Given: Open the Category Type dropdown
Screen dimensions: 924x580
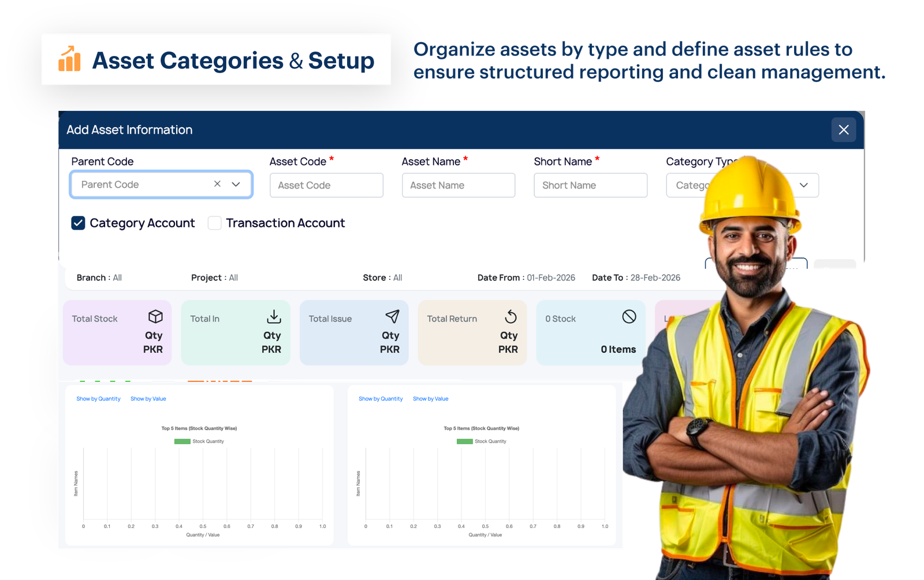Looking at the screenshot, I should (x=804, y=185).
